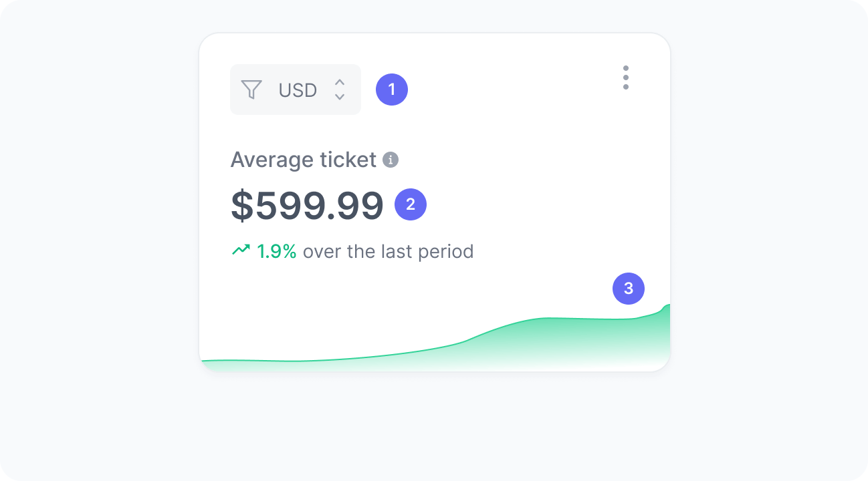Viewport: 868px width, 481px height.
Task: Click the lower chevron of the currency stepper
Action: (340, 96)
